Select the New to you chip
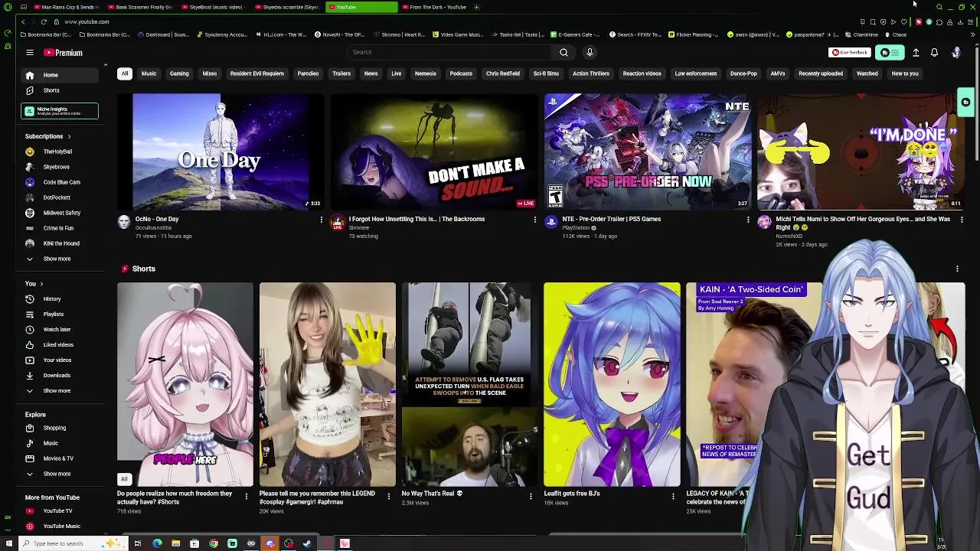 pyautogui.click(x=905, y=73)
